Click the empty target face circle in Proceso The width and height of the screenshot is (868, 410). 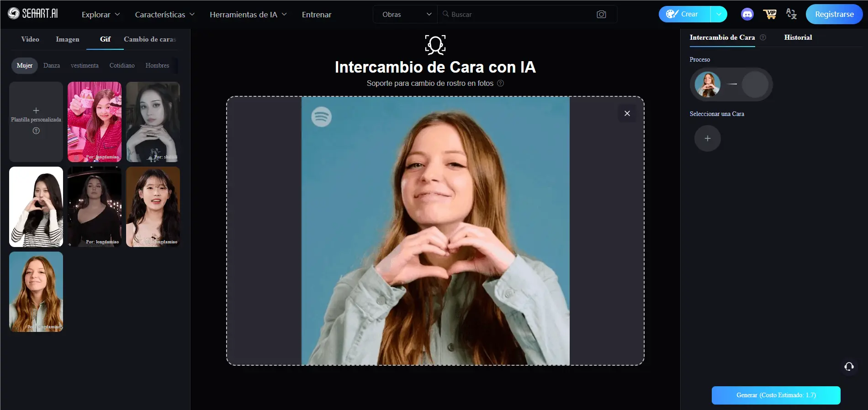[755, 84]
